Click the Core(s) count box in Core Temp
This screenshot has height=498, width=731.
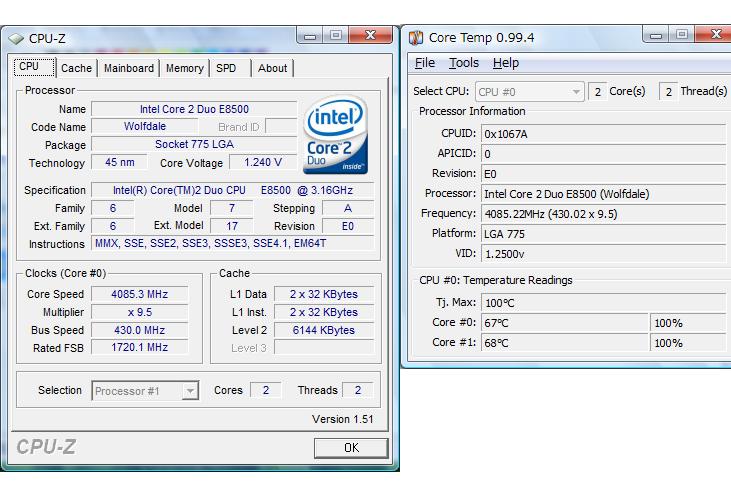coord(598,92)
